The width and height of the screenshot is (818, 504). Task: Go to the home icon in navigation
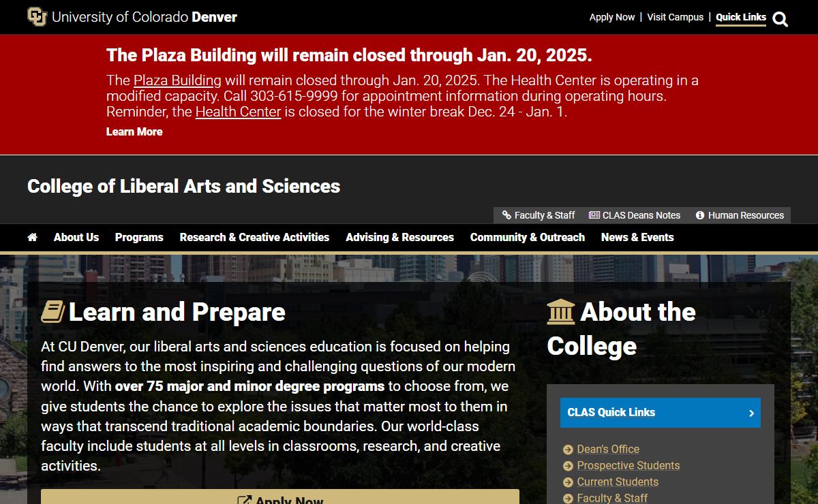point(32,237)
